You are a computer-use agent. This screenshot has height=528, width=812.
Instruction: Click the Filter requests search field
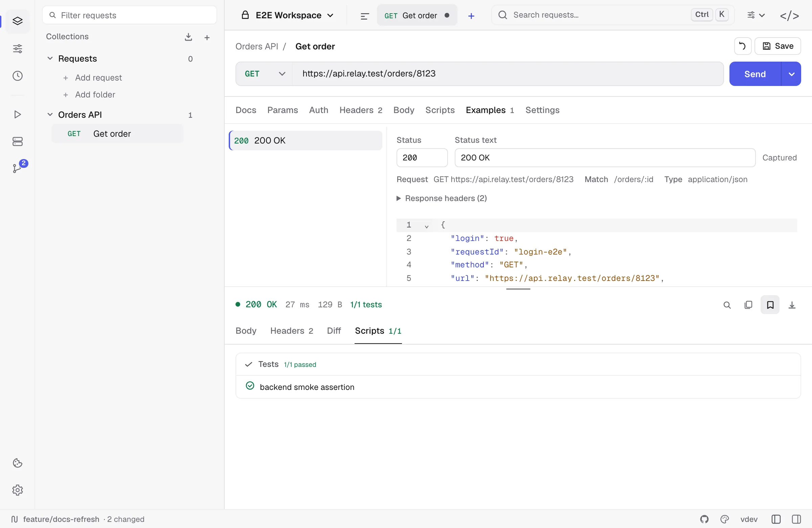pos(130,15)
